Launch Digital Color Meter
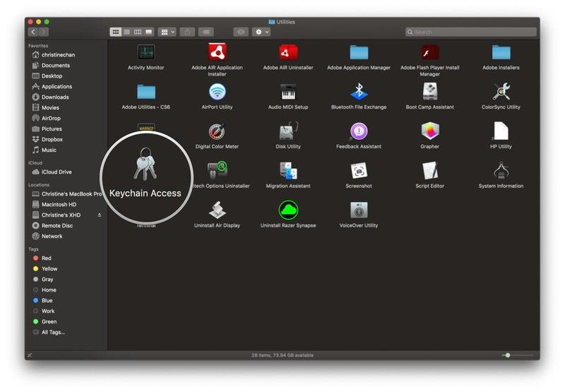The image size is (565, 392). (x=217, y=131)
